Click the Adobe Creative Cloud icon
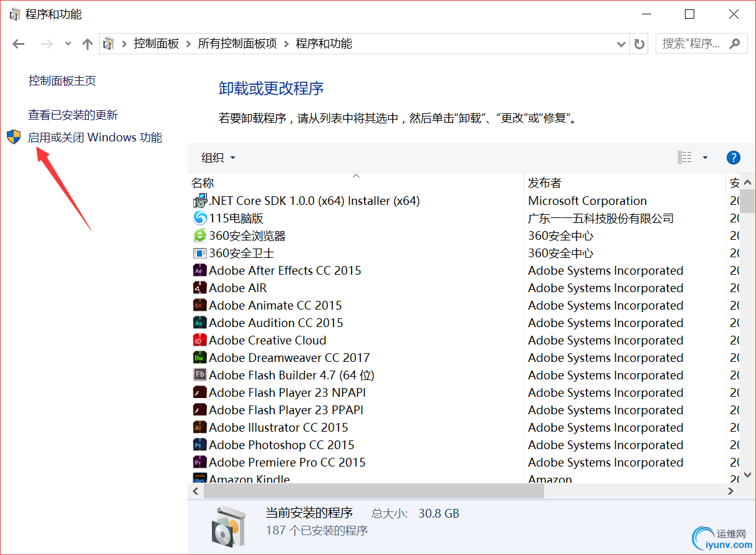 (x=199, y=340)
